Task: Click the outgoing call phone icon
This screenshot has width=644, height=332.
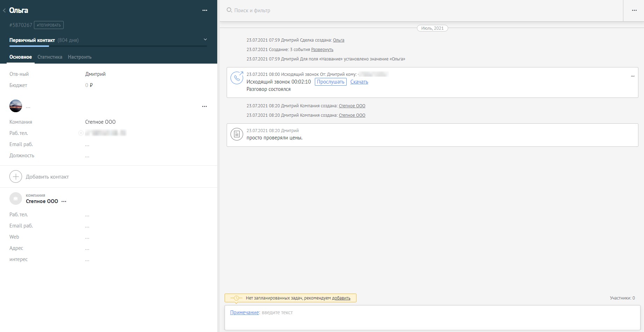Action: point(237,78)
